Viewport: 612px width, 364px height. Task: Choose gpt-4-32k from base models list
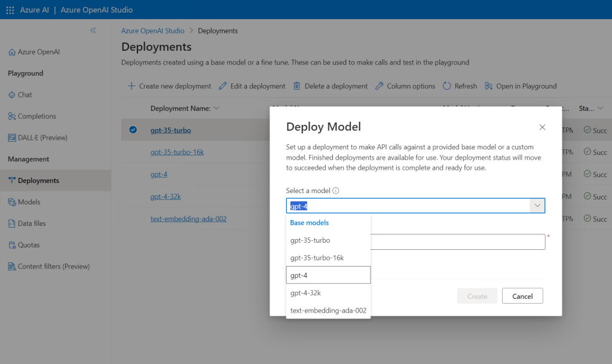pyautogui.click(x=305, y=293)
